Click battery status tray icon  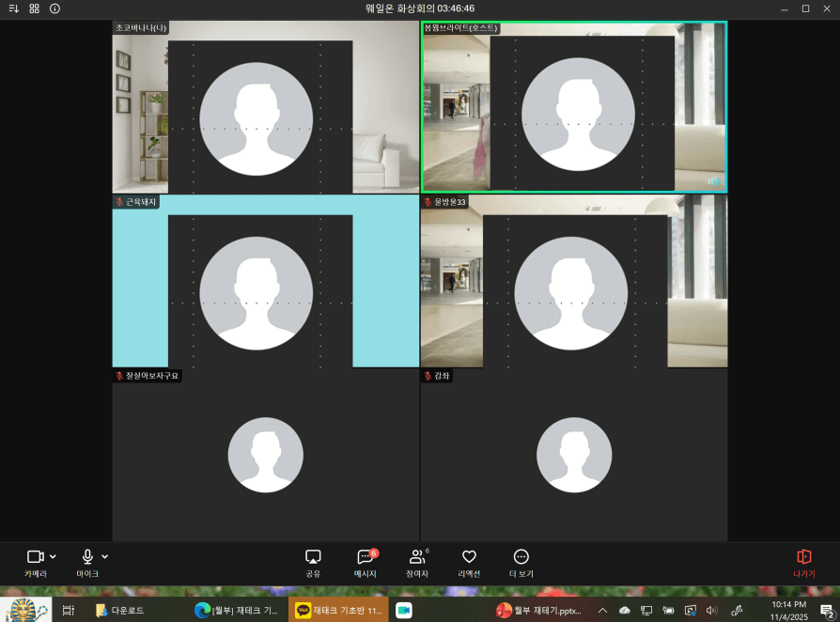(669, 610)
